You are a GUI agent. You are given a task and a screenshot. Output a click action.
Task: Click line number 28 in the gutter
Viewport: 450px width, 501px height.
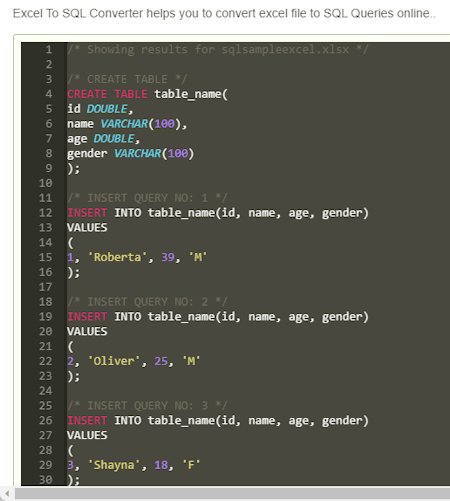click(46, 450)
